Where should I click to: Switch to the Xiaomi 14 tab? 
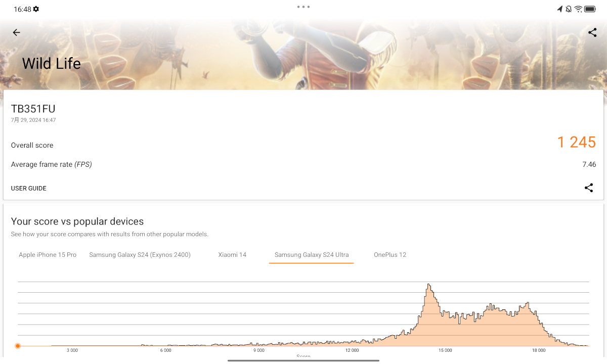tap(232, 255)
